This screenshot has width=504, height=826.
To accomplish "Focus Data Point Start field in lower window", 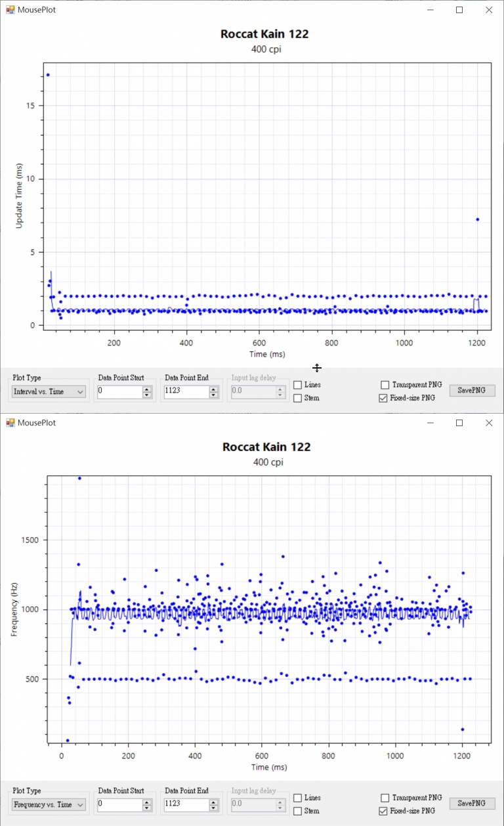I will [x=119, y=804].
